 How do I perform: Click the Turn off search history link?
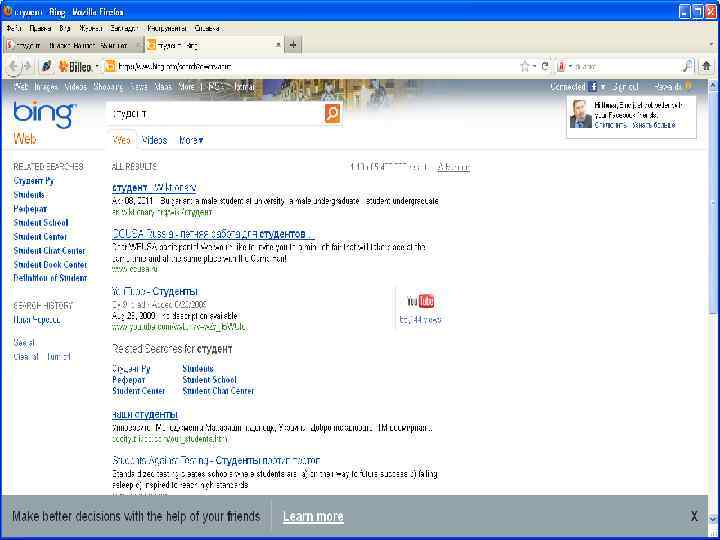[59, 356]
